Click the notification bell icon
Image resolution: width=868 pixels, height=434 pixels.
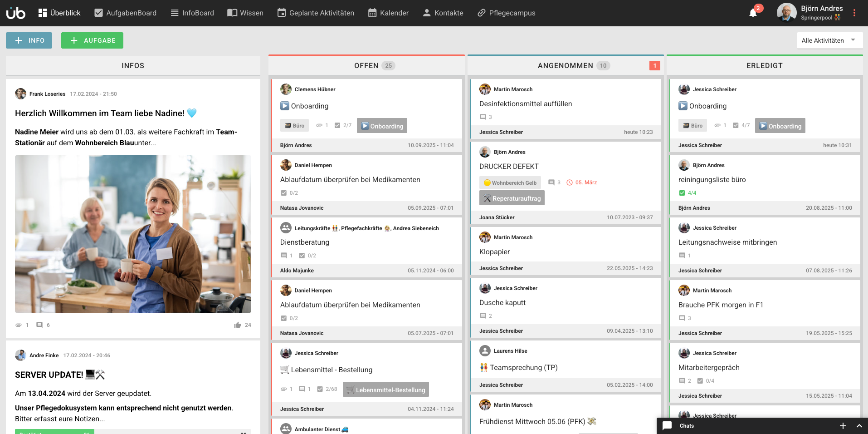pyautogui.click(x=753, y=13)
